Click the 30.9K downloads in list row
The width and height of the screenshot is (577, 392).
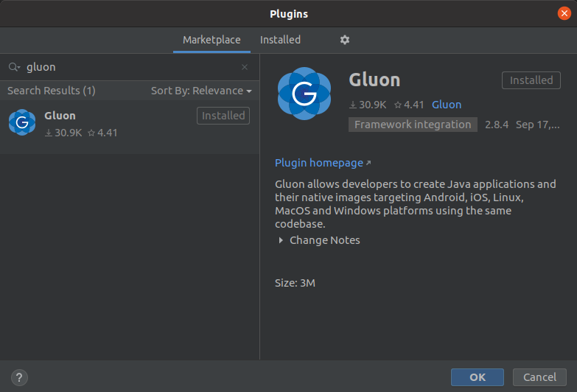tap(63, 133)
